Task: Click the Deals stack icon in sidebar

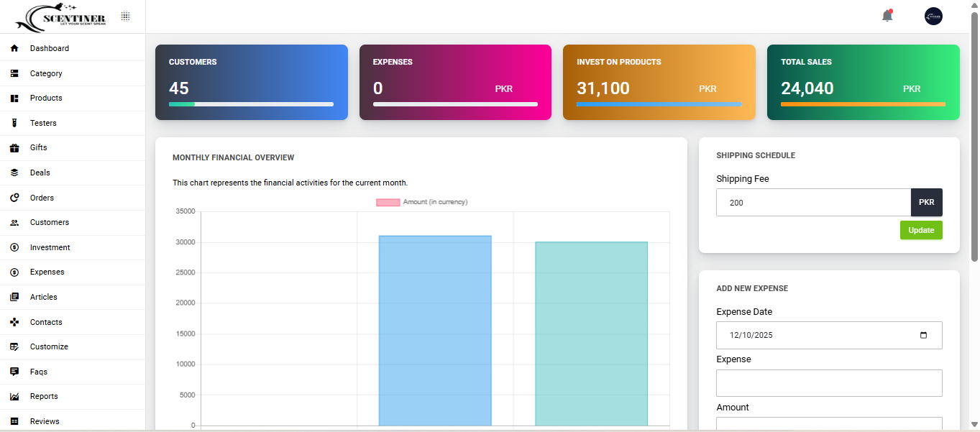Action: pos(14,173)
